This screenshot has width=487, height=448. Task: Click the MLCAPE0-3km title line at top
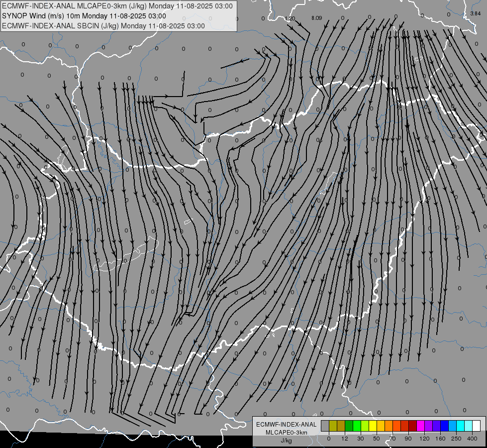[x=117, y=6]
